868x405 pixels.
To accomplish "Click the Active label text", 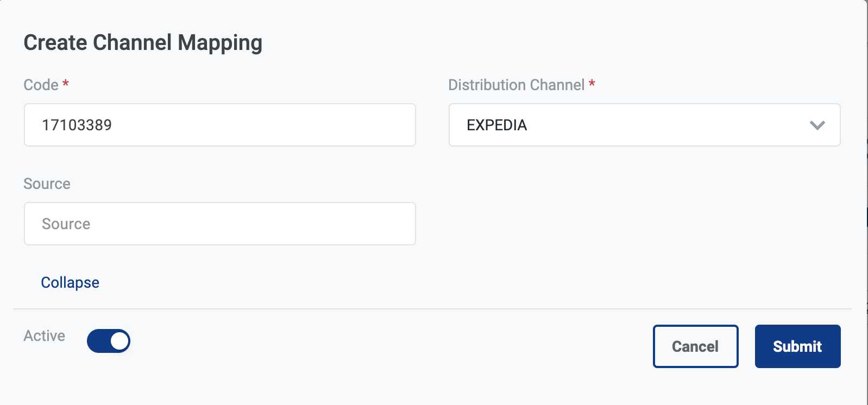I will 44,336.
